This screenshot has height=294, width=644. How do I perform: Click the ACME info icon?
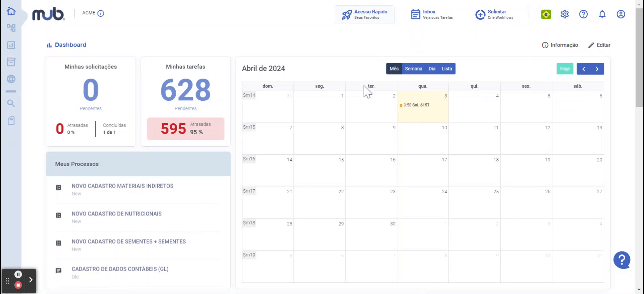click(101, 13)
